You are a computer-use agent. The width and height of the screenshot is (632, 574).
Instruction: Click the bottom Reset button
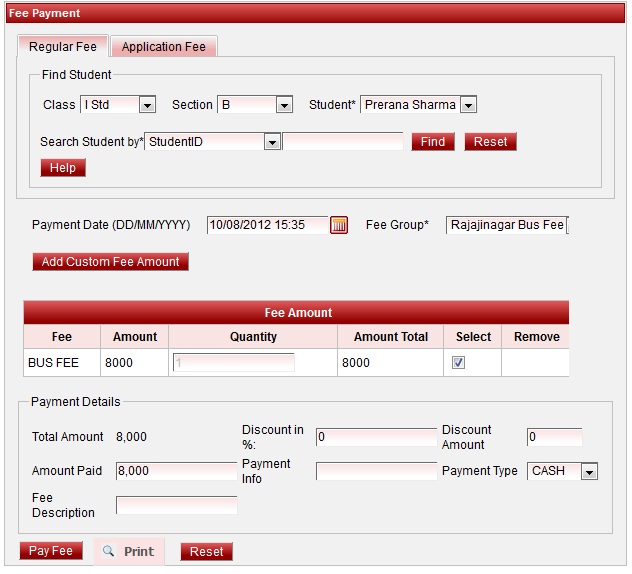pos(206,551)
